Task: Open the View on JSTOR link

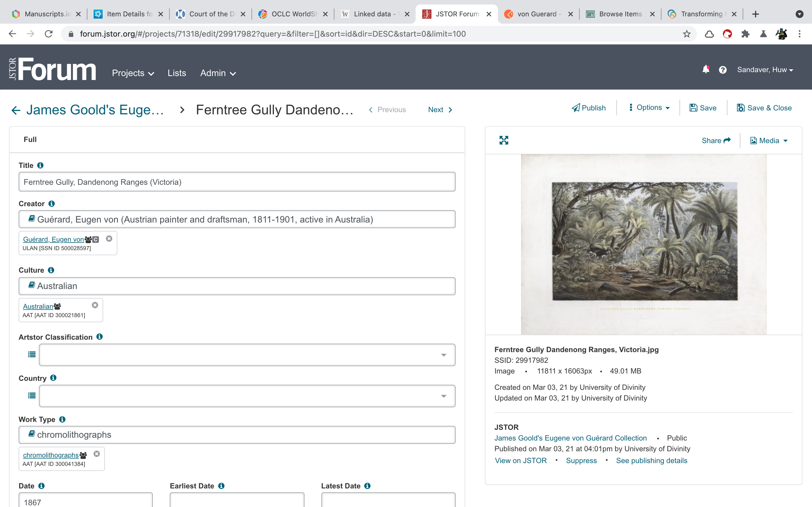Action: click(521, 461)
